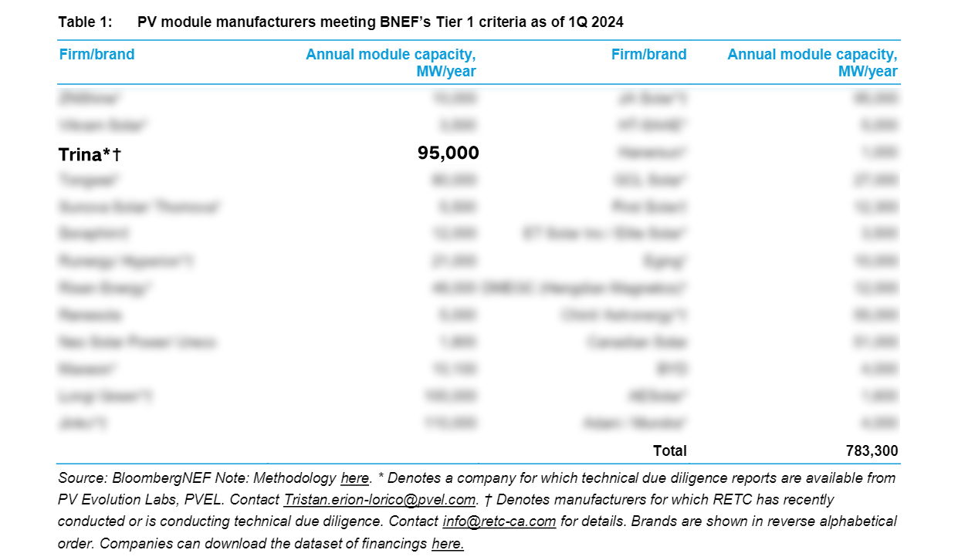
Task: Open the Tristan.erion-lorico@pvel.com email link
Action: pos(380,500)
